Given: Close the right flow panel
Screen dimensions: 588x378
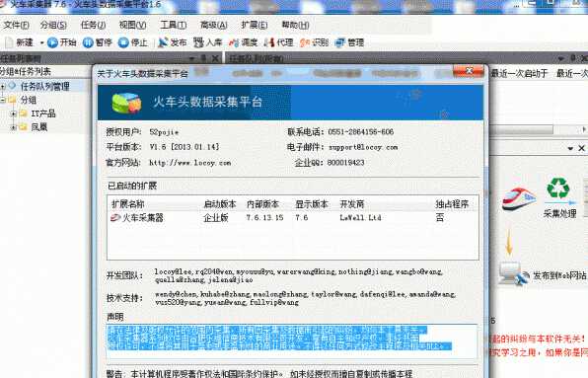Looking at the screenshot, I should point(582,148).
